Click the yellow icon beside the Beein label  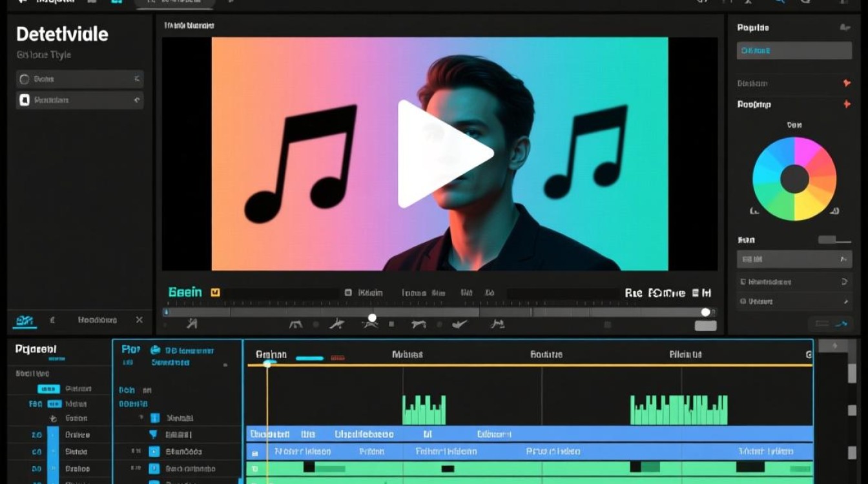pyautogui.click(x=216, y=292)
